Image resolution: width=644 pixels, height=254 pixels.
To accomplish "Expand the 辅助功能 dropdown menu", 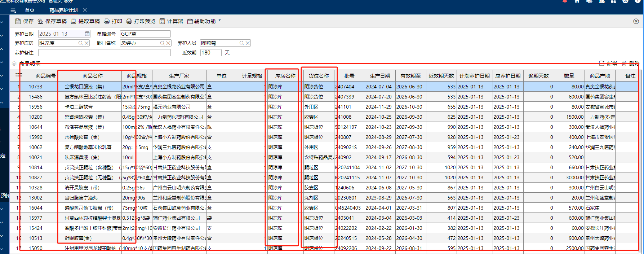I will (x=204, y=21).
